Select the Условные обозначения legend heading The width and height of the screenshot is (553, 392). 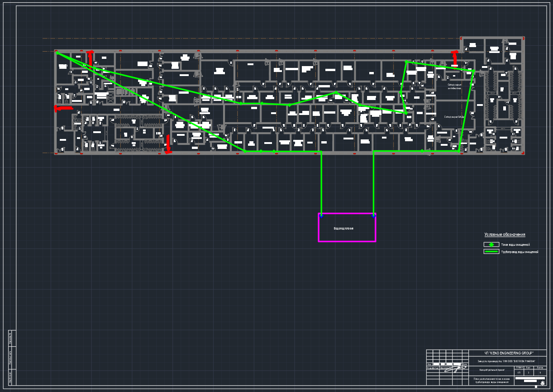[505, 234]
